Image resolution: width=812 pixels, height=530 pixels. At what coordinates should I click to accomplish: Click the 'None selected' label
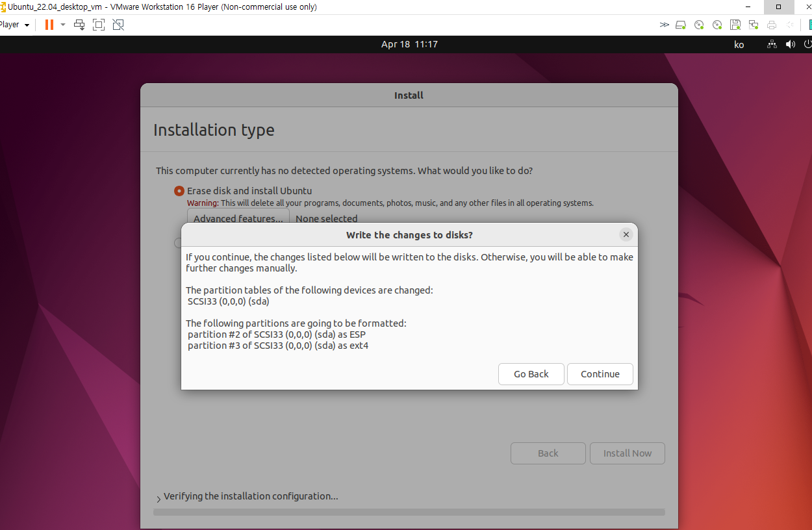pyautogui.click(x=327, y=219)
